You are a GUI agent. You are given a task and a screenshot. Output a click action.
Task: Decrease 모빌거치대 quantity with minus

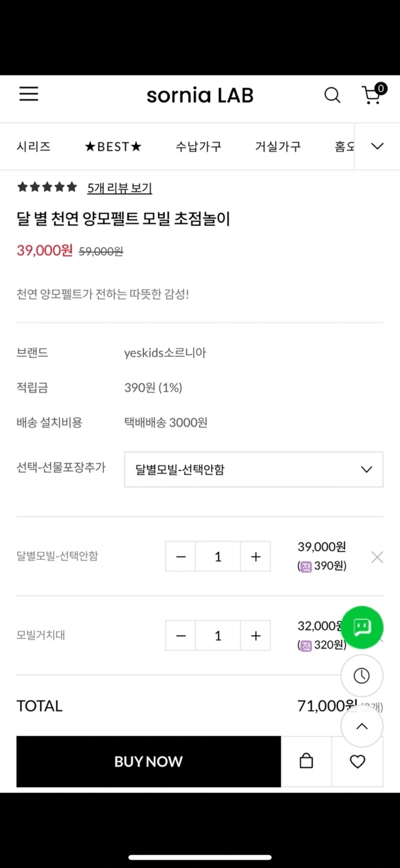pyautogui.click(x=181, y=636)
